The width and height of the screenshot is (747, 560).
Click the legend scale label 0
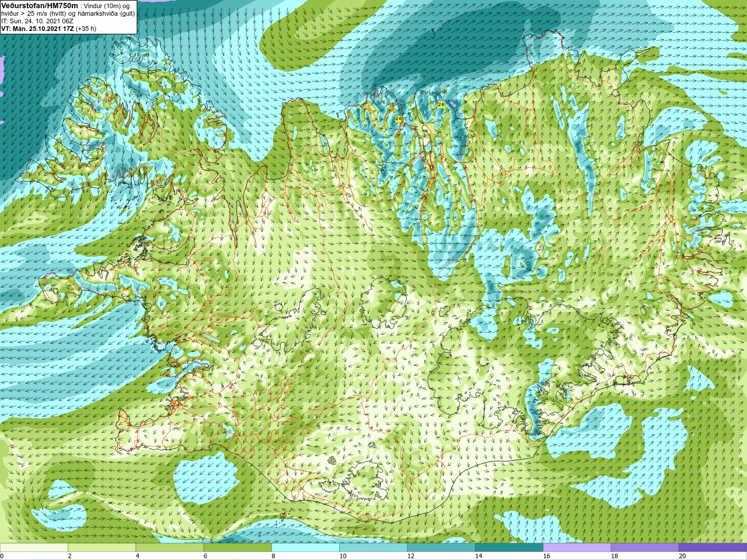pos(2,556)
